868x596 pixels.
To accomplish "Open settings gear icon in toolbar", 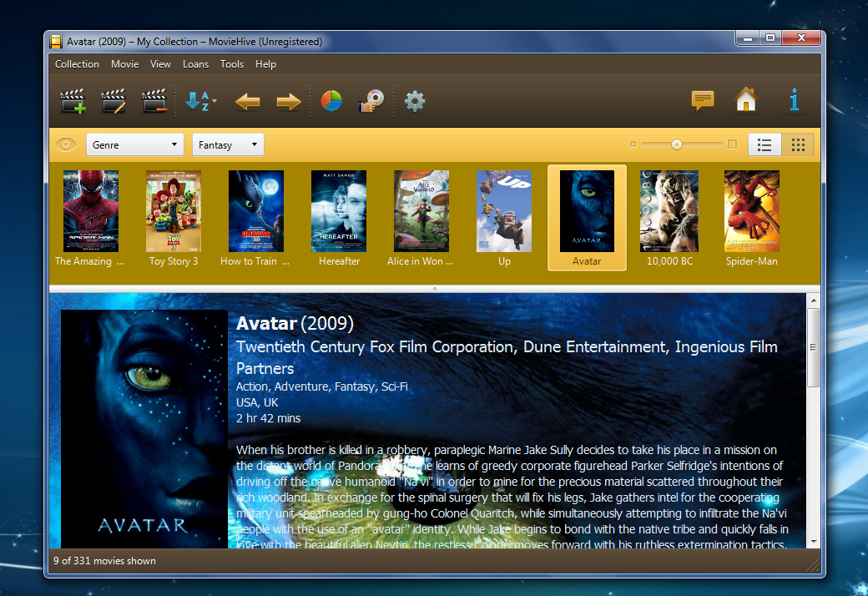I will (415, 101).
